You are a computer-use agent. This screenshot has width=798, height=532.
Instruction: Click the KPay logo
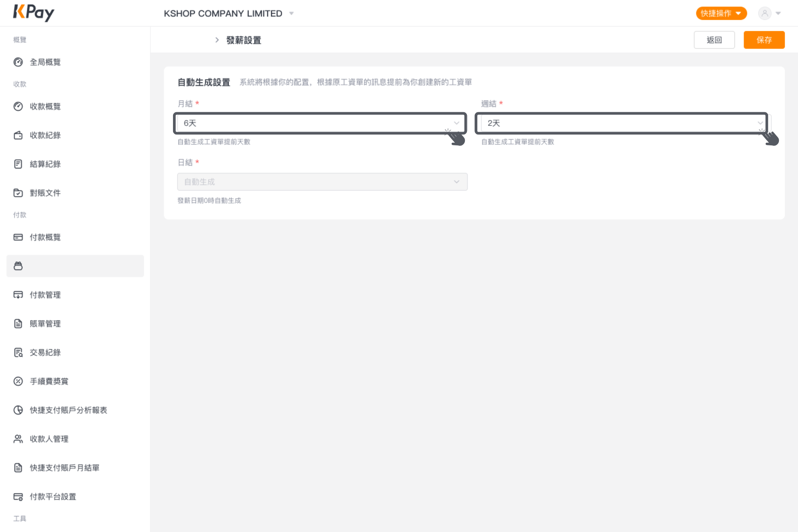click(34, 13)
